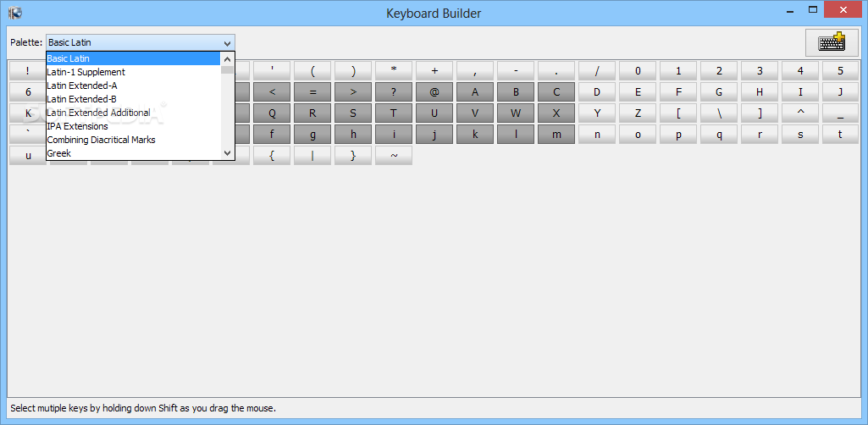The image size is (868, 425).
Task: Click the highlighted greater-than key
Action: pos(353,92)
